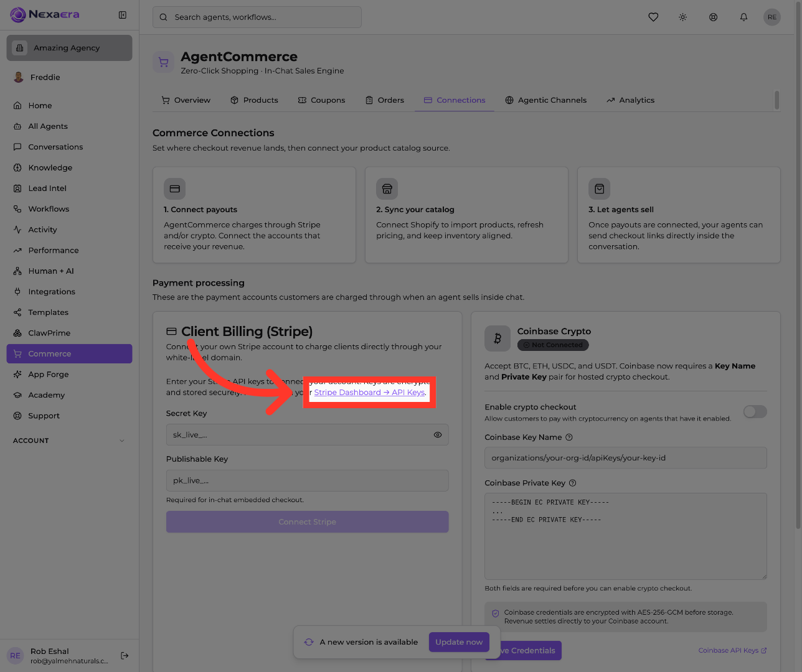
Task: Collapse the sidebar panel icon
Action: point(123,15)
